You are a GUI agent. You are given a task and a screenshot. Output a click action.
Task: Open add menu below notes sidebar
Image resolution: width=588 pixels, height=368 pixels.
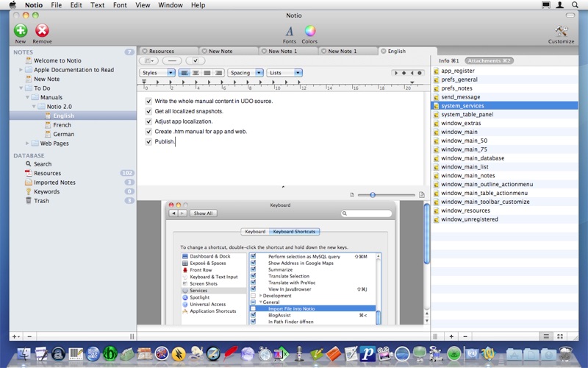coord(16,336)
